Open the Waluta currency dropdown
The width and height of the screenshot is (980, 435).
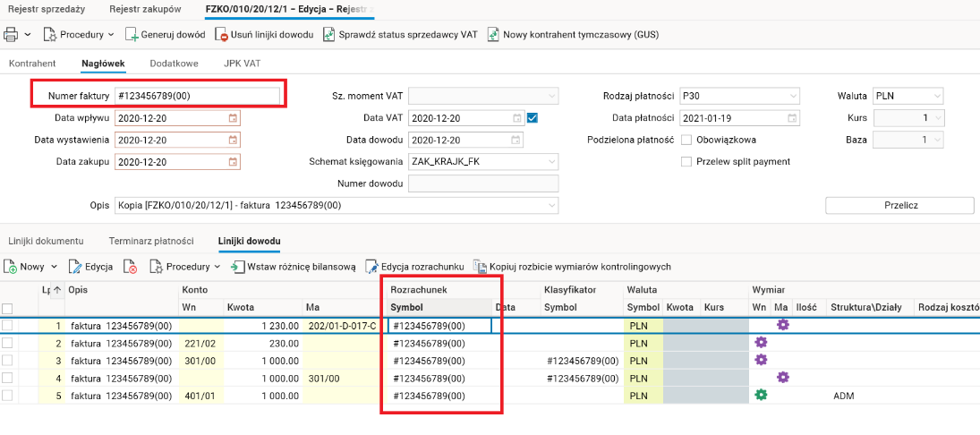936,96
